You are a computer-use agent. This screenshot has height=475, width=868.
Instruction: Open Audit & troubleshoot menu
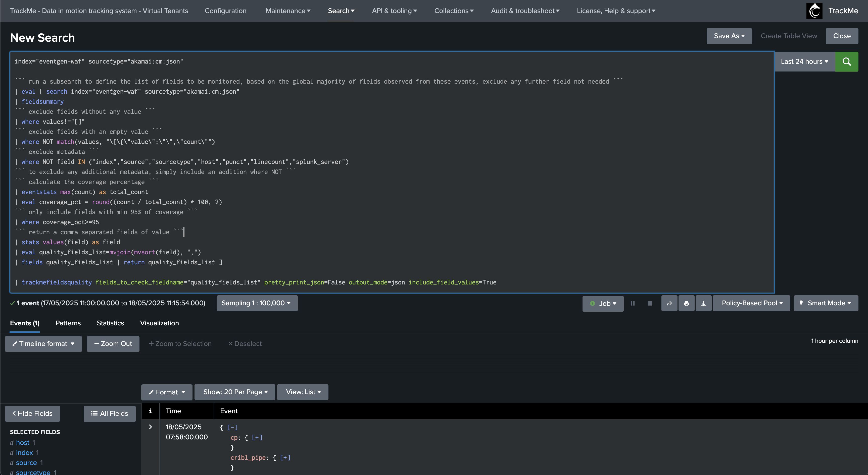pos(525,11)
